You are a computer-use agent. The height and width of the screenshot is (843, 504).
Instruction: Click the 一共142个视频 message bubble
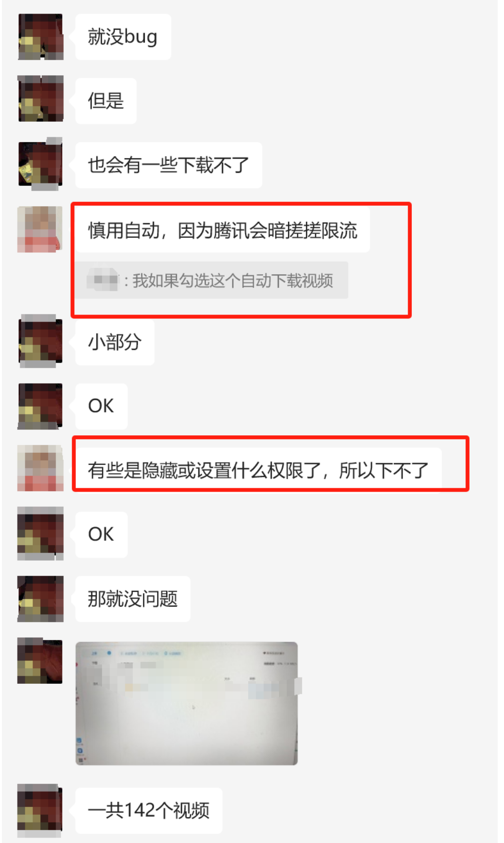click(148, 810)
